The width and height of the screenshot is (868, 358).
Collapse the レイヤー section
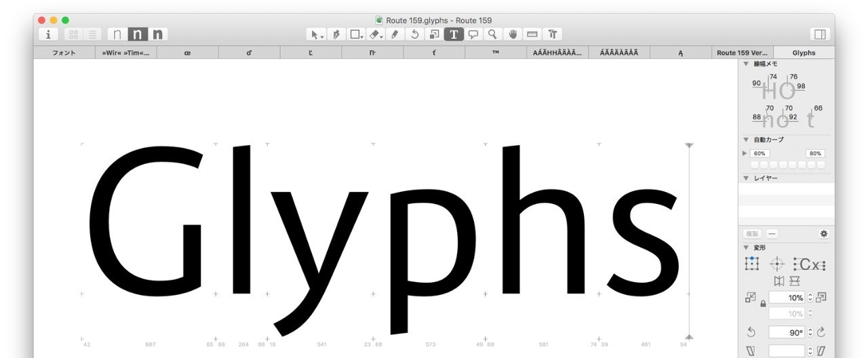pos(746,178)
